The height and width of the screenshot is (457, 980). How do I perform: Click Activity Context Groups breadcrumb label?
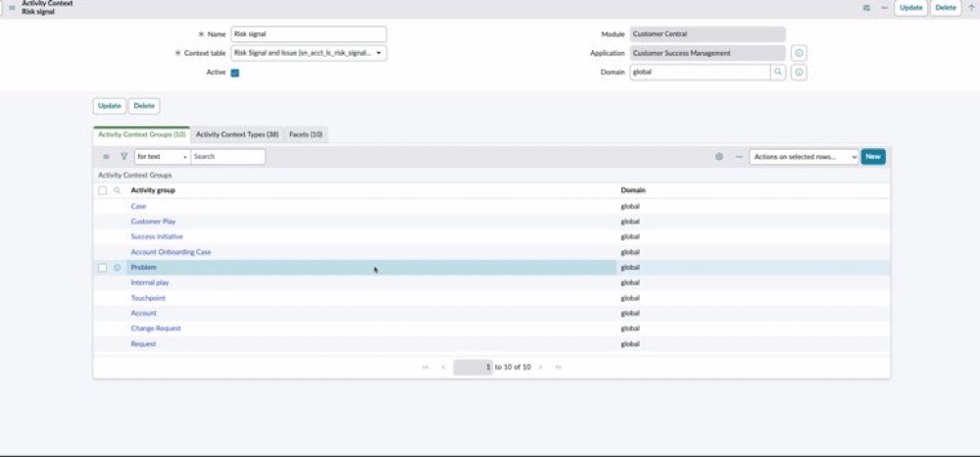coord(134,176)
